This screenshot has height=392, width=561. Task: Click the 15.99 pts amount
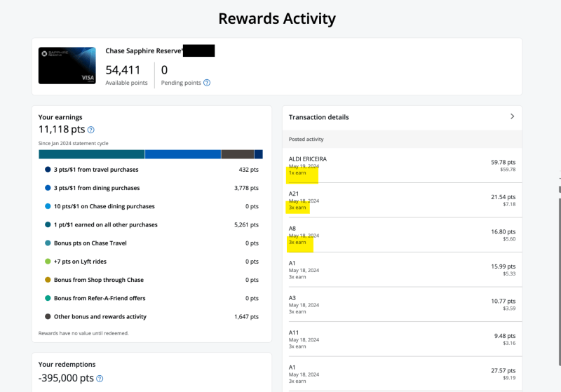[503, 266]
